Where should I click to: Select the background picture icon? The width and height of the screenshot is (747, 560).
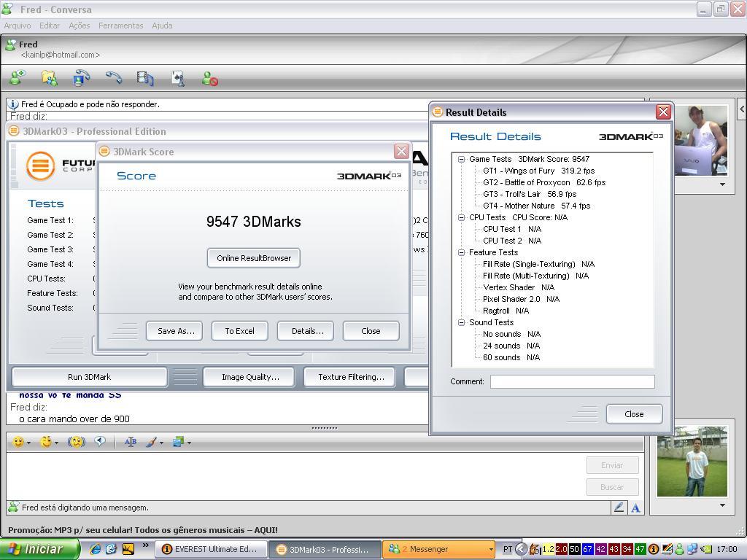pos(179,442)
